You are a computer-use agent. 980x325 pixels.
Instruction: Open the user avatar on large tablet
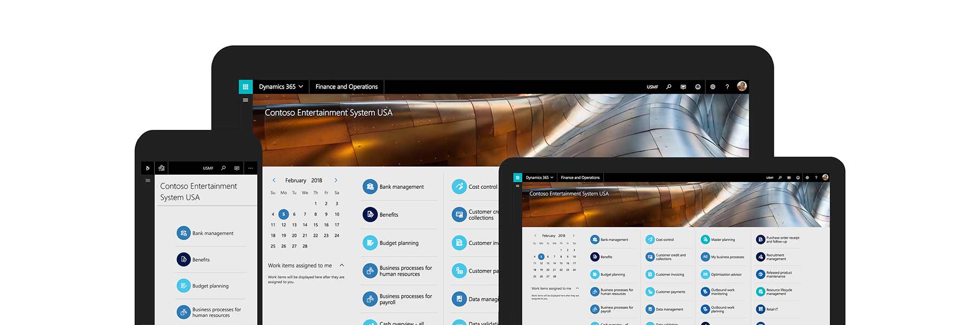pyautogui.click(x=742, y=86)
